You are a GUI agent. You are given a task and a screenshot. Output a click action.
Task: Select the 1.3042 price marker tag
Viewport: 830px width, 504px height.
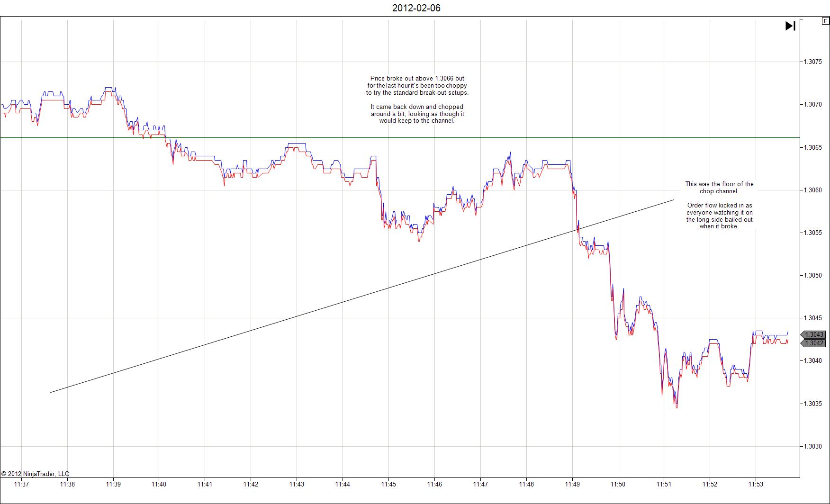[x=813, y=343]
